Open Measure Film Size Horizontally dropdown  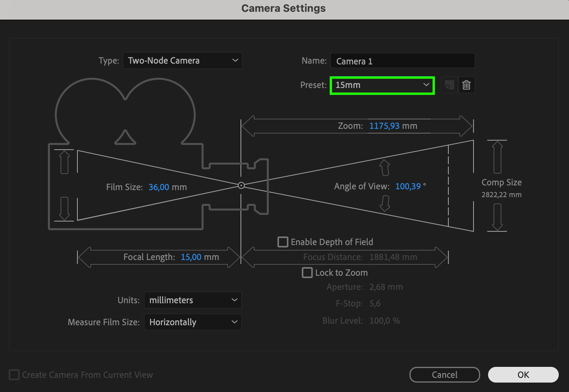193,322
